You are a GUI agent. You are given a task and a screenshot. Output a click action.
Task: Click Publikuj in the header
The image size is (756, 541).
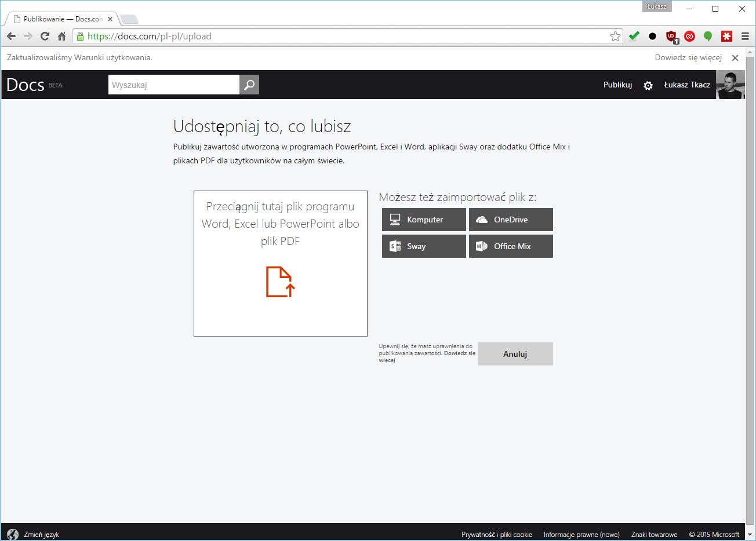pyautogui.click(x=617, y=85)
